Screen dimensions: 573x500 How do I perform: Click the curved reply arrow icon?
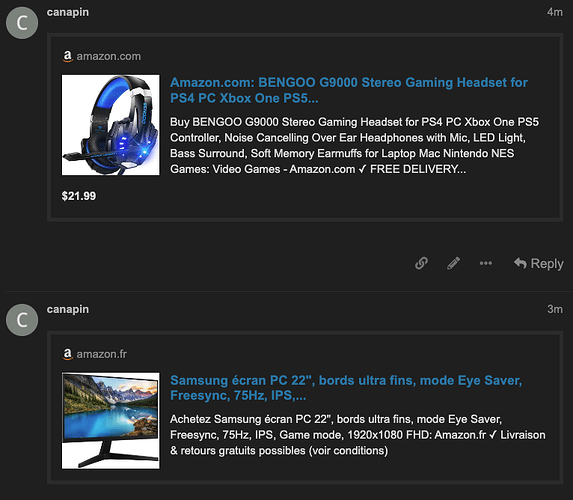pos(520,263)
